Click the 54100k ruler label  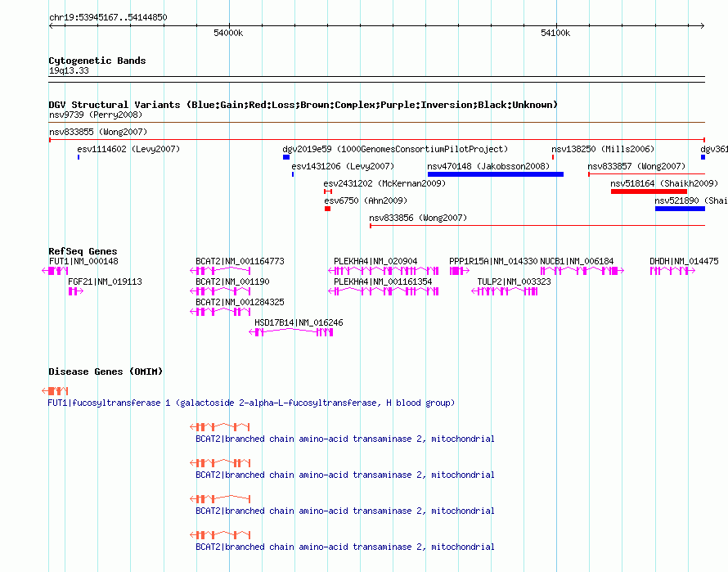point(555,33)
